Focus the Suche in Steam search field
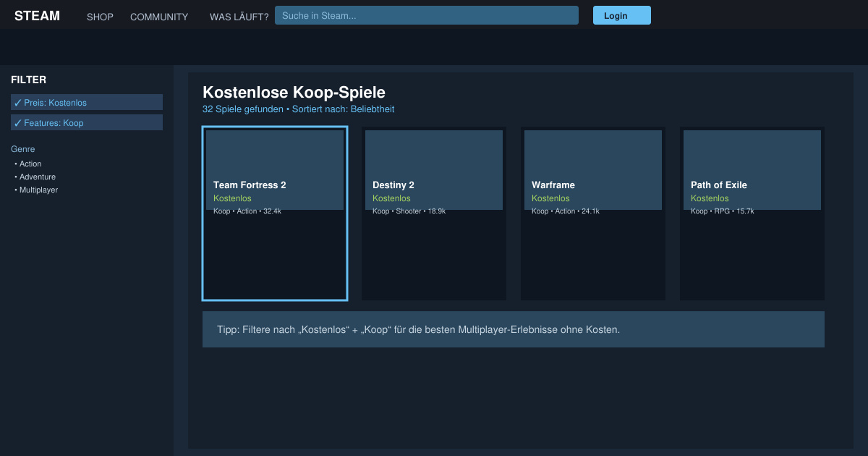The image size is (868, 456). tap(427, 15)
